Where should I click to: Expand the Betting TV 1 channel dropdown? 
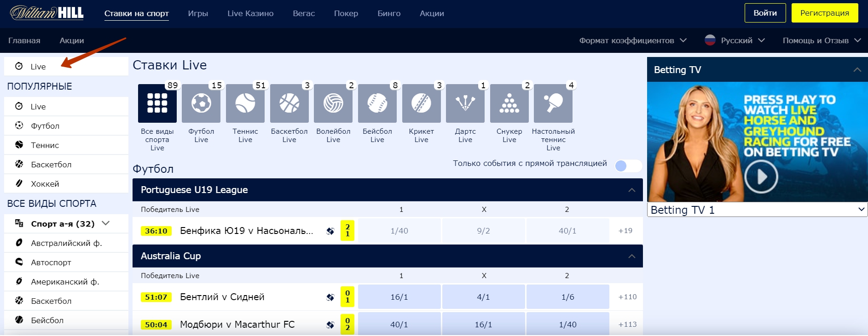click(757, 210)
